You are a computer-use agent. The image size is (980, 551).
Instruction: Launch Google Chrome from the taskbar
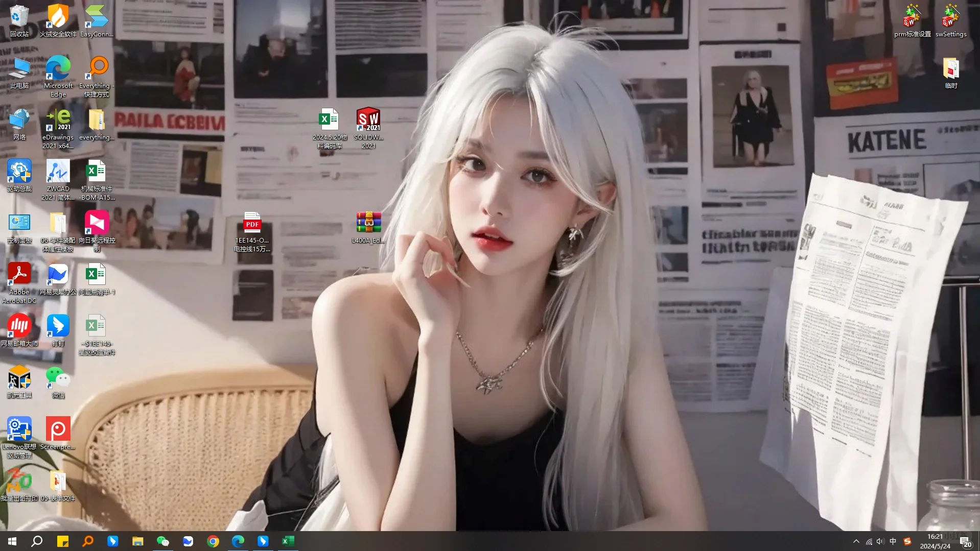click(x=213, y=541)
